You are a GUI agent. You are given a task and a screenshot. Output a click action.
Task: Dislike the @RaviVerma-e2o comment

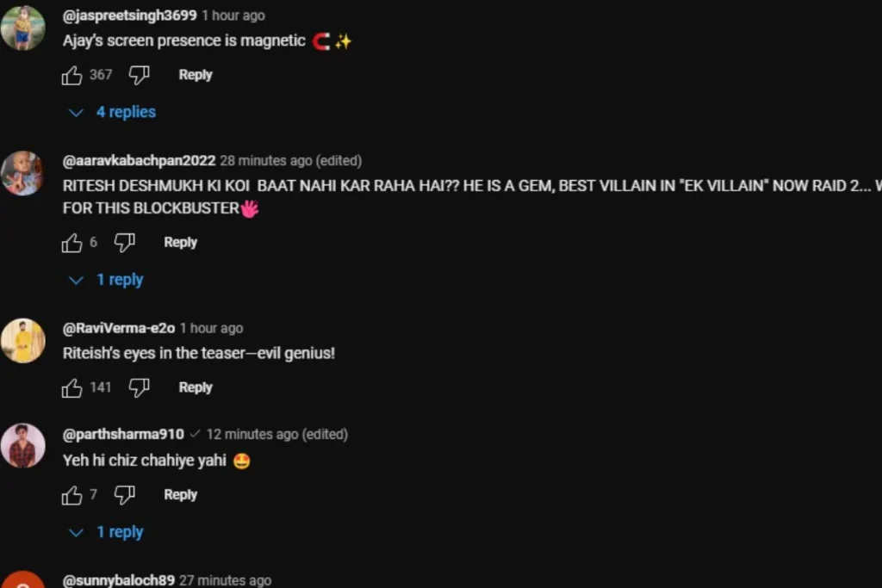pos(139,387)
